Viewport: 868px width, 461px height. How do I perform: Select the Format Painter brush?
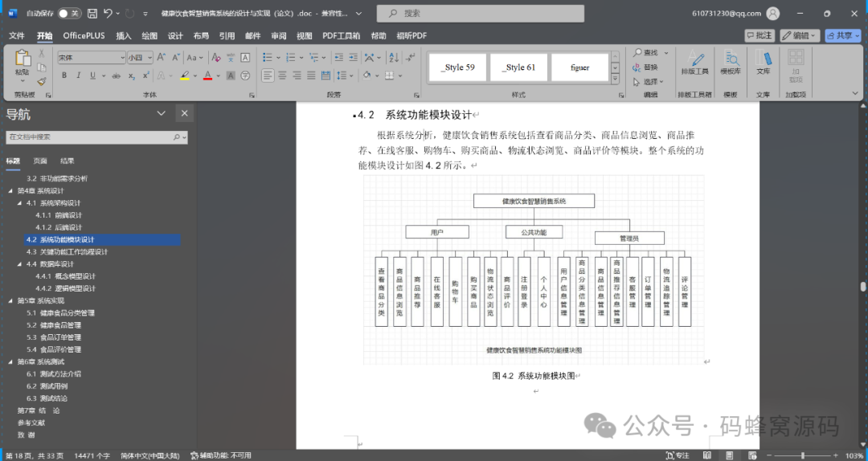tap(42, 81)
